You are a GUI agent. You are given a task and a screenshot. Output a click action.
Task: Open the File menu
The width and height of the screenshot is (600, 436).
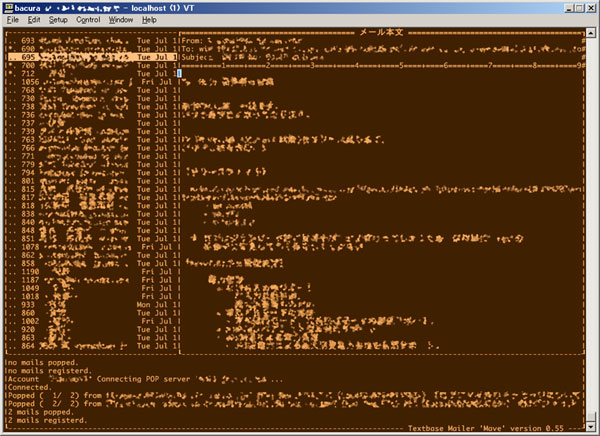click(12, 19)
